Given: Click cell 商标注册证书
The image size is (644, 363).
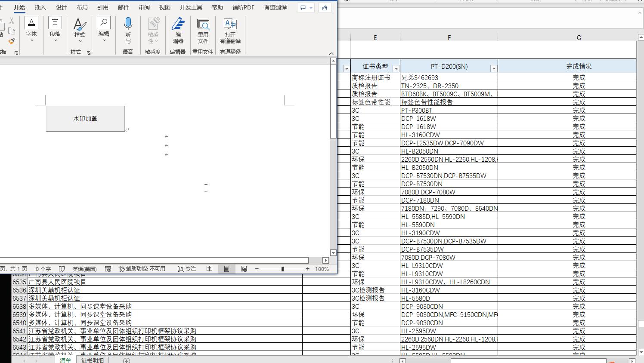Looking at the screenshot, I should [375, 78].
